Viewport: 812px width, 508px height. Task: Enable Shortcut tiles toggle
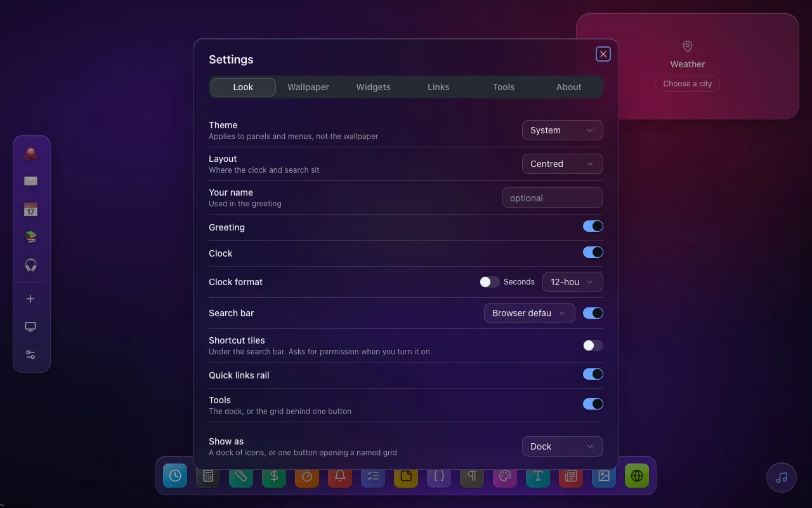pos(593,345)
